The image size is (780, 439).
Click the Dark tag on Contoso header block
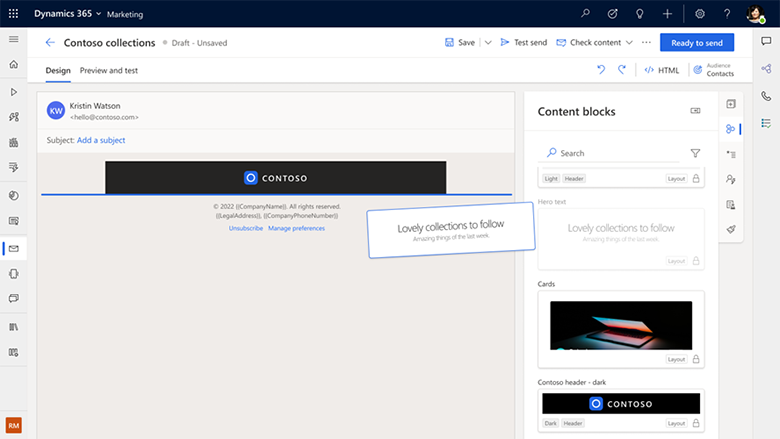(551, 423)
